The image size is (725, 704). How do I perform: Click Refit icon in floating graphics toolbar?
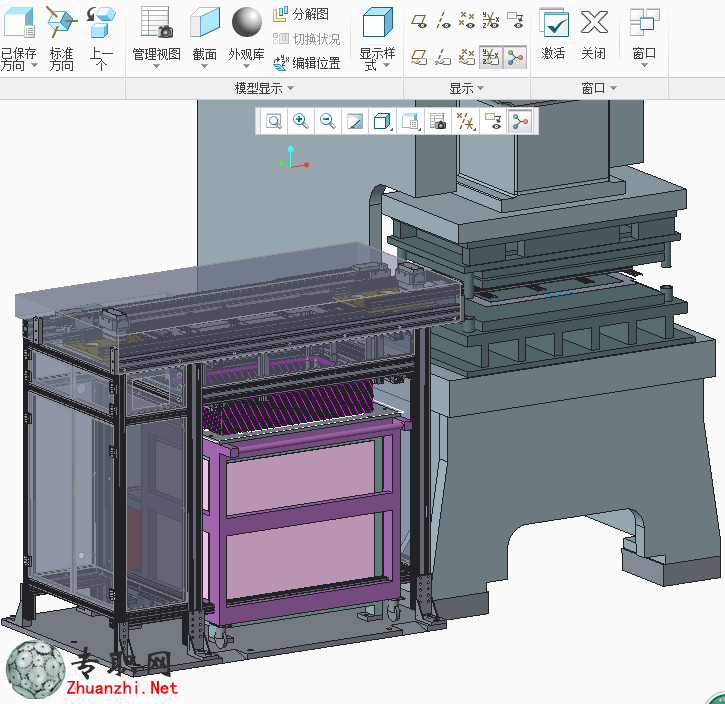[x=274, y=122]
